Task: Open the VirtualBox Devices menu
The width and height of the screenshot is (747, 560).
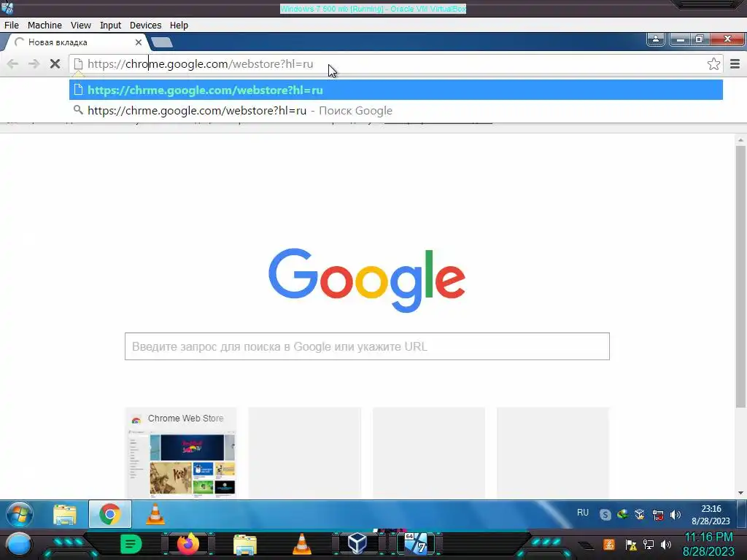Action: 145,26
